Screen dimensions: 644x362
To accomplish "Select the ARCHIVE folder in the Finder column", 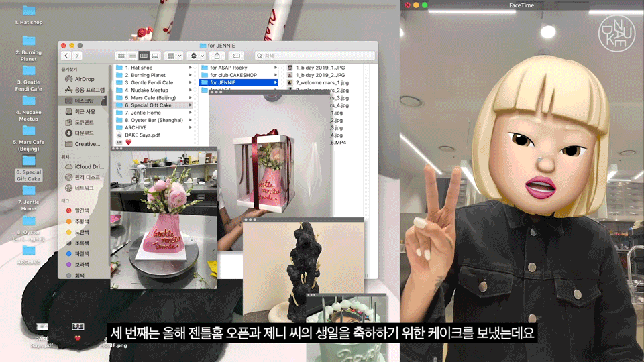I will click(x=153, y=127).
